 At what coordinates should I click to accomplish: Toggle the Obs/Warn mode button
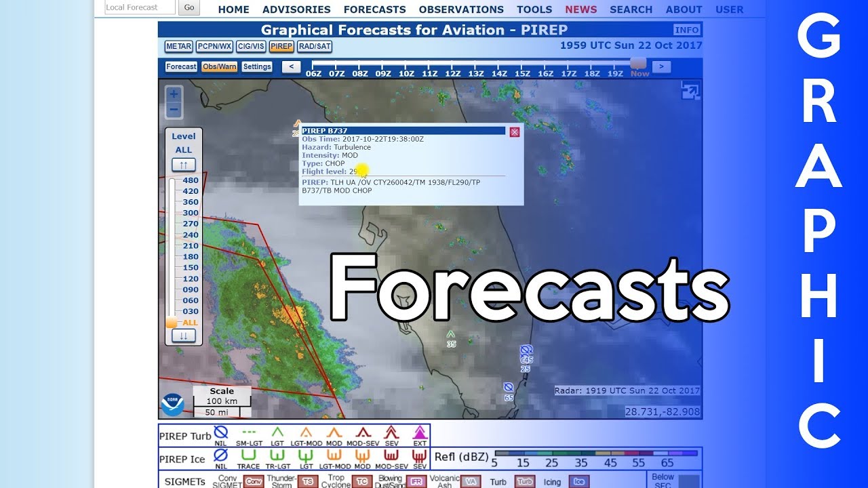tap(219, 66)
